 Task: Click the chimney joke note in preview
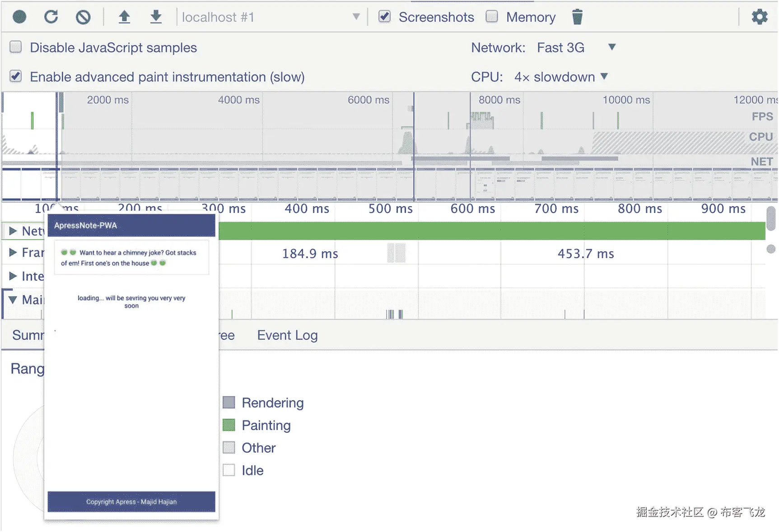click(131, 258)
